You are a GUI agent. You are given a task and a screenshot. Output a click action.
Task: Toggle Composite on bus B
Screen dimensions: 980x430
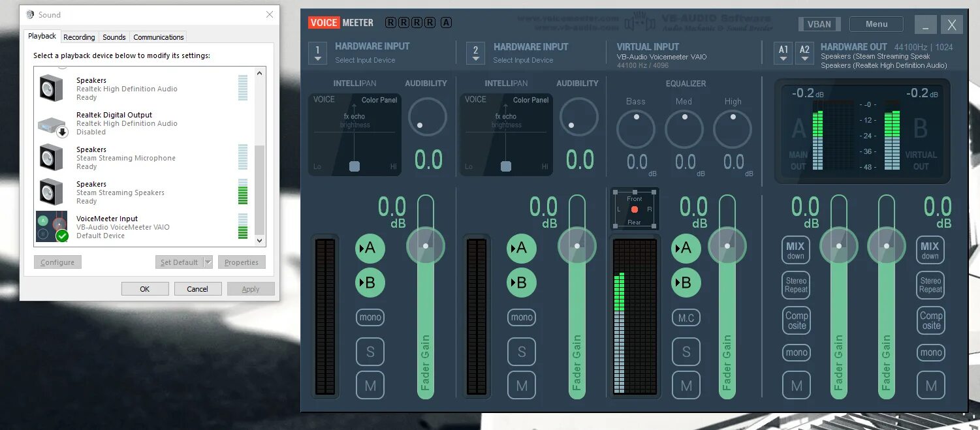point(931,320)
